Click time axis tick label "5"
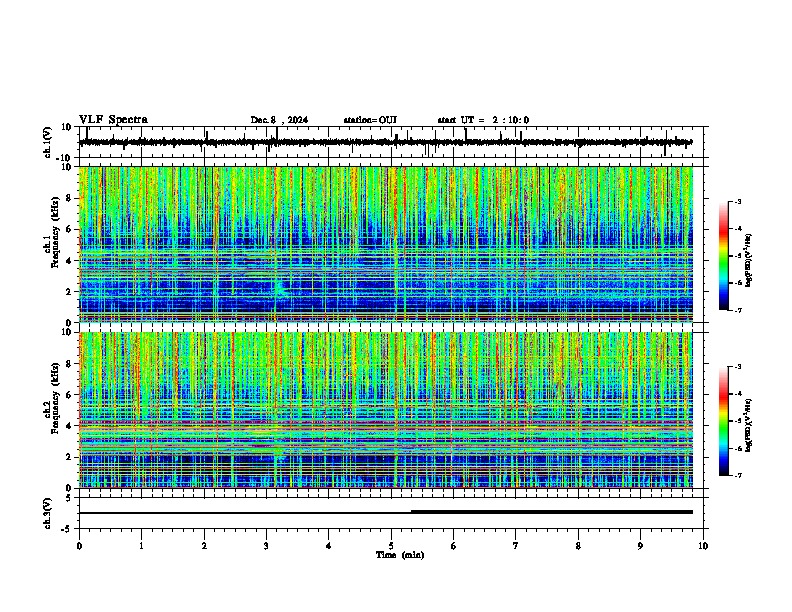Viewport: 792px width, 612px height. point(391,546)
